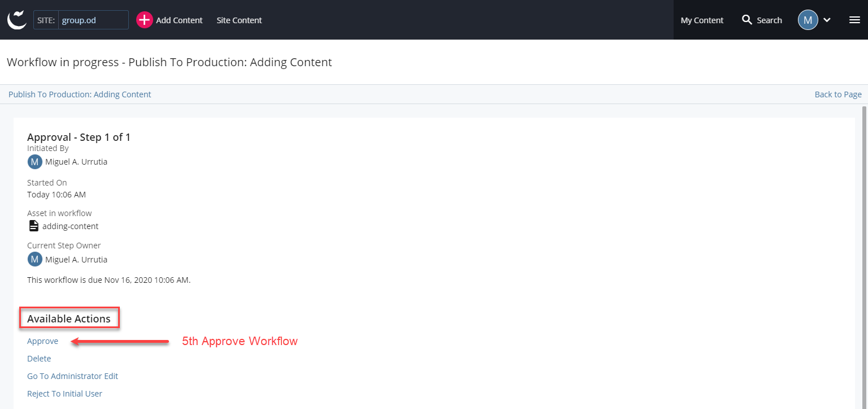
Task: Approve the workflow
Action: [x=42, y=341]
